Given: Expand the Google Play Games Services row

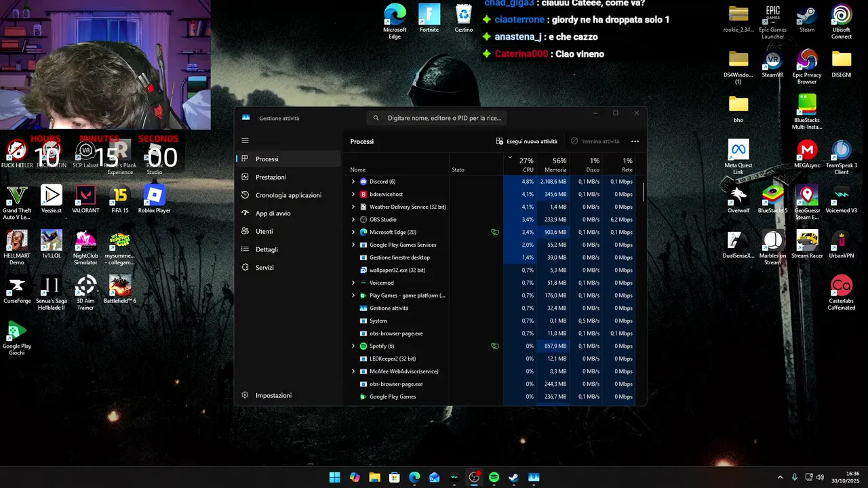Looking at the screenshot, I should click(353, 245).
